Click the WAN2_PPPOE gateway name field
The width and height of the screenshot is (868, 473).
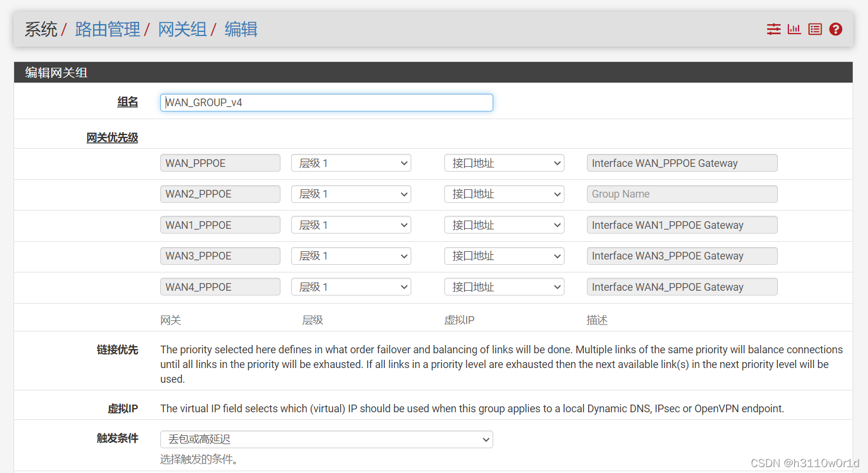pyautogui.click(x=220, y=194)
